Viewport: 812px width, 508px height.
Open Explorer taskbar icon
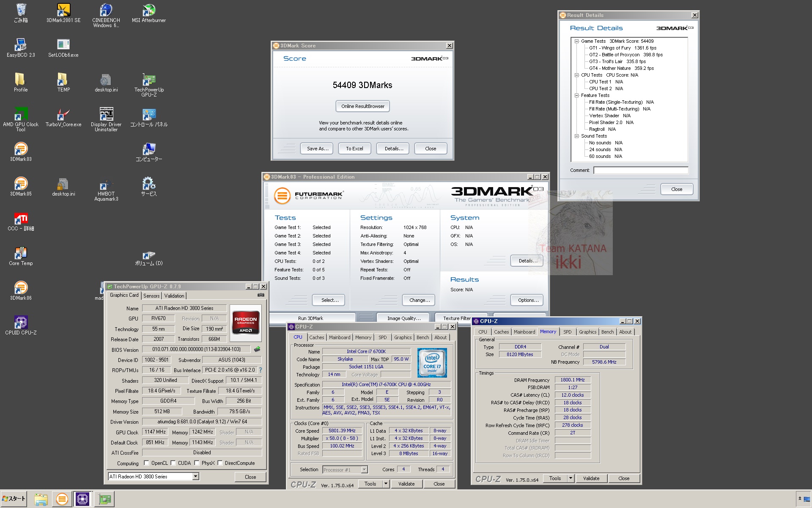click(41, 499)
